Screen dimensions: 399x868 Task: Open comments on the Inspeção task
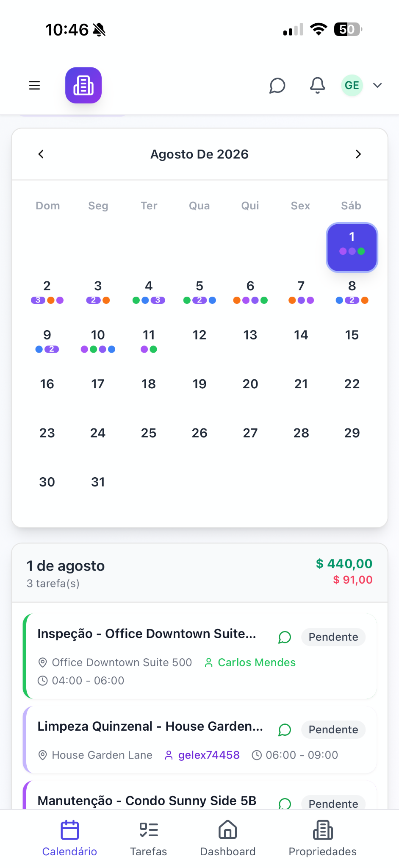coord(285,637)
